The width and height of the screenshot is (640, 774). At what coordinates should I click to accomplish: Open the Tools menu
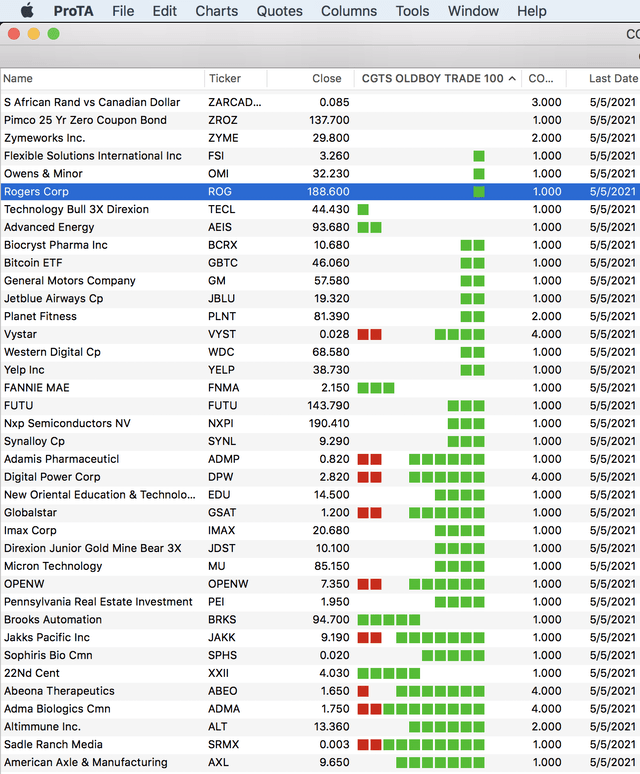413,11
